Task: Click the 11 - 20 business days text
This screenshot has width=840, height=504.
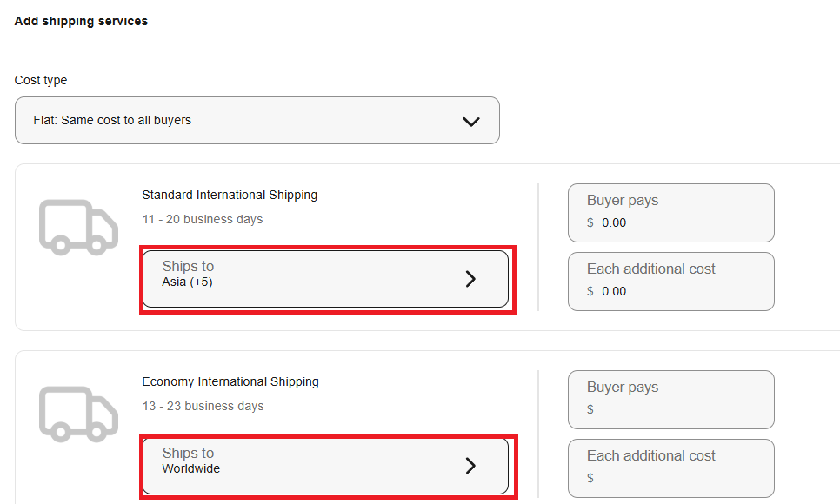Action: [203, 219]
